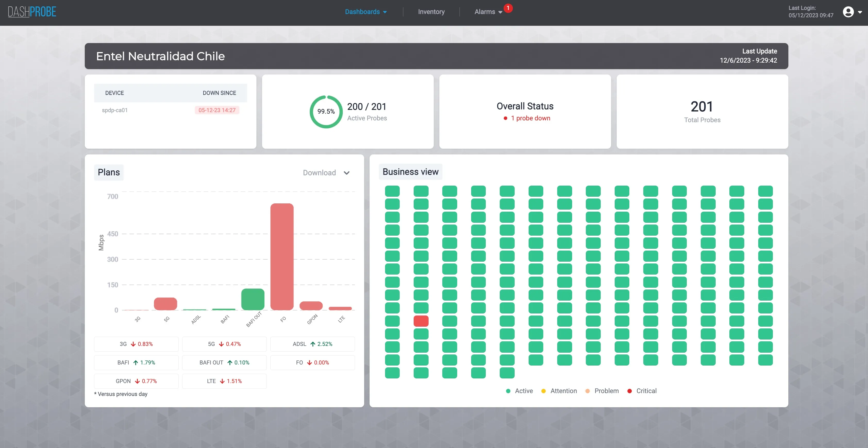
Task: Click the 200 / 201 active probes count
Action: click(367, 106)
